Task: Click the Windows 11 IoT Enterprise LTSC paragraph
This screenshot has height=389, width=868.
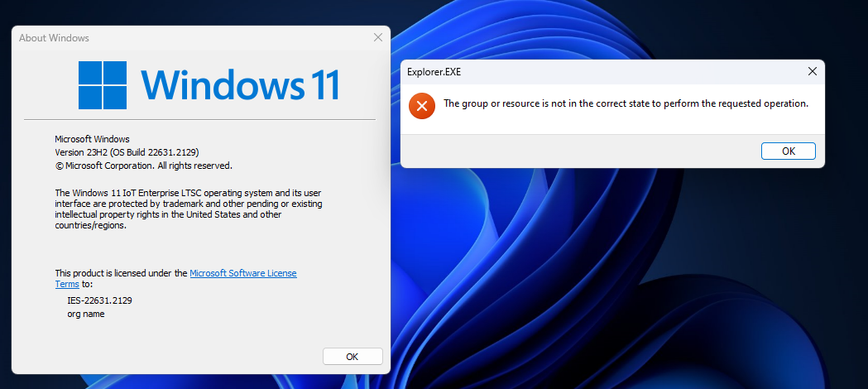Action: pos(189,209)
